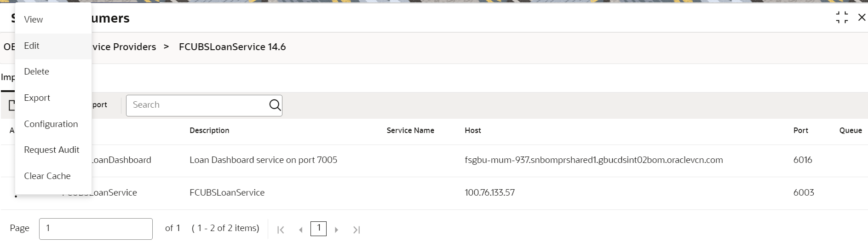Click the Host column header

(473, 131)
